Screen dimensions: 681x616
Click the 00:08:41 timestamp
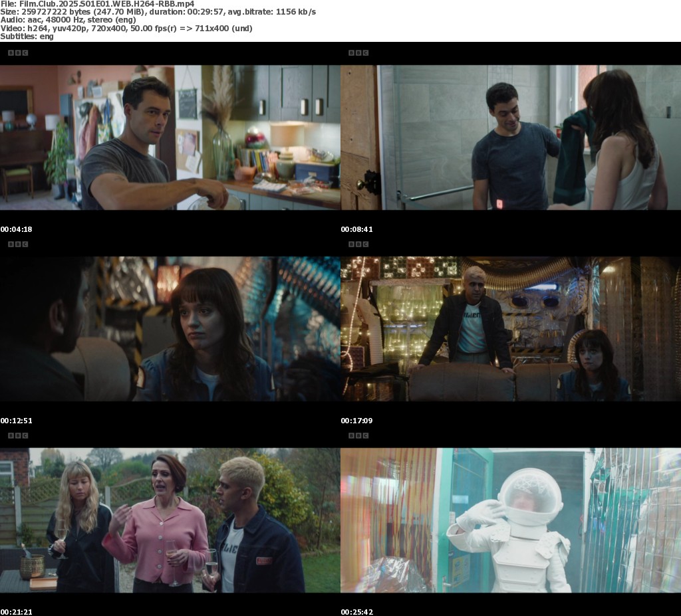[x=356, y=229]
